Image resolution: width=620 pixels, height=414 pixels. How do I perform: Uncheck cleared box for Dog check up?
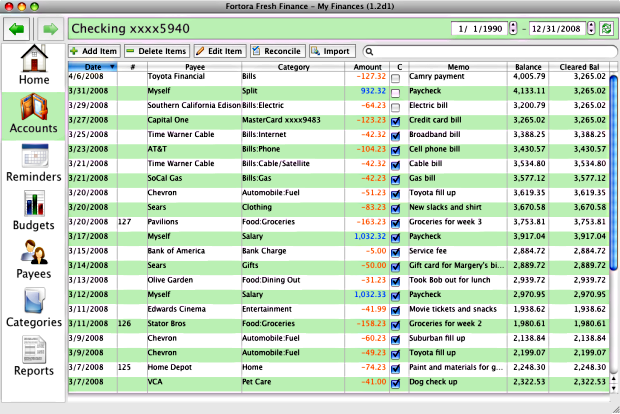[x=395, y=383]
